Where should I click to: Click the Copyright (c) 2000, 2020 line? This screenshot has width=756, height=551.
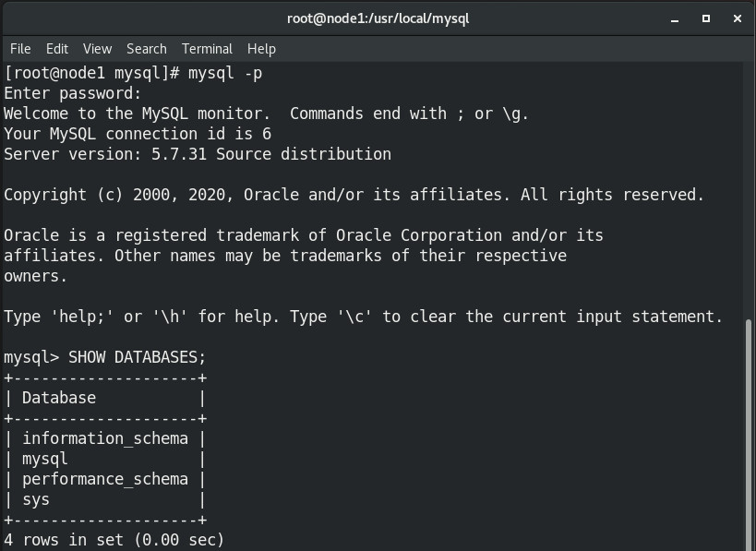[354, 195]
